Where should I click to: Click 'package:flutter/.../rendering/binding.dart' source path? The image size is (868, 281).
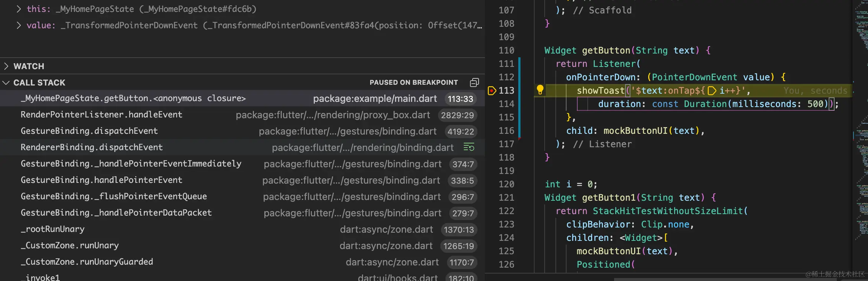tap(363, 148)
